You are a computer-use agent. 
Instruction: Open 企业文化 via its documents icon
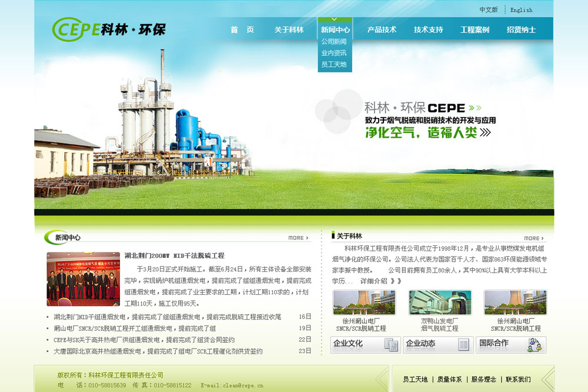[x=390, y=344]
